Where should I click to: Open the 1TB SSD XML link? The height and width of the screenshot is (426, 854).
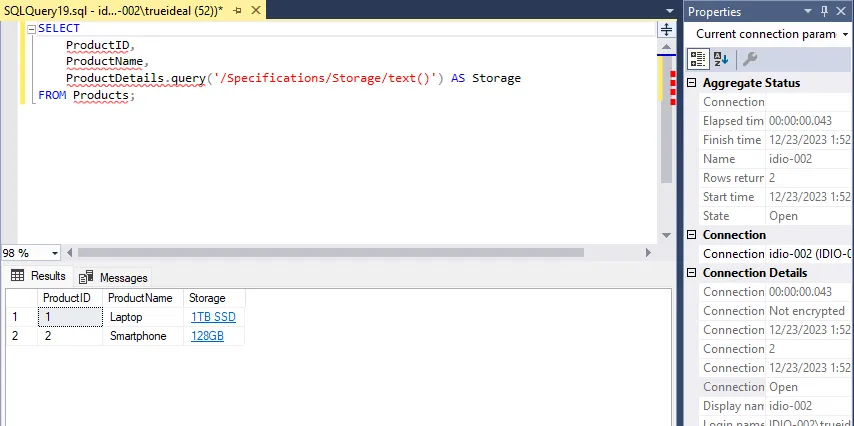pos(213,317)
